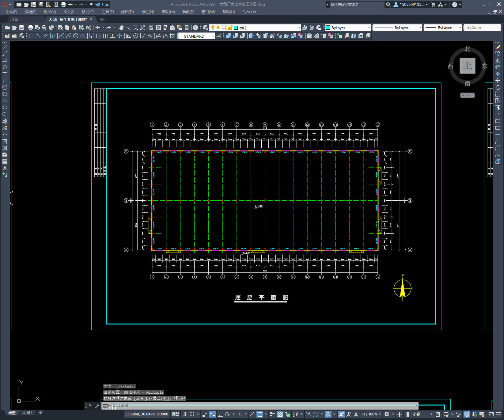
Task: Click the Mirror tool icon
Action: coord(498,60)
